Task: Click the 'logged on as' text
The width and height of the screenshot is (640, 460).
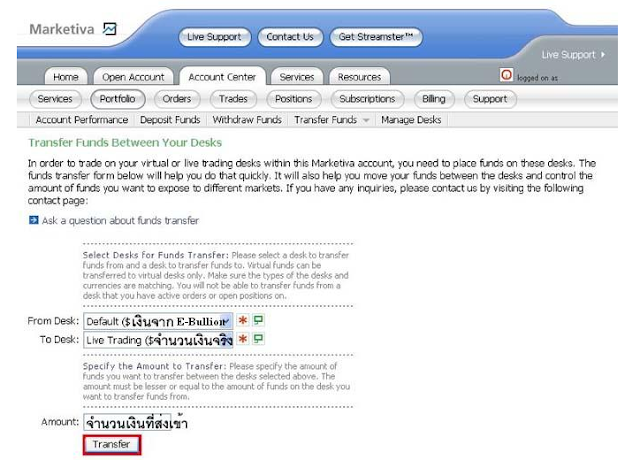Action: point(537,78)
